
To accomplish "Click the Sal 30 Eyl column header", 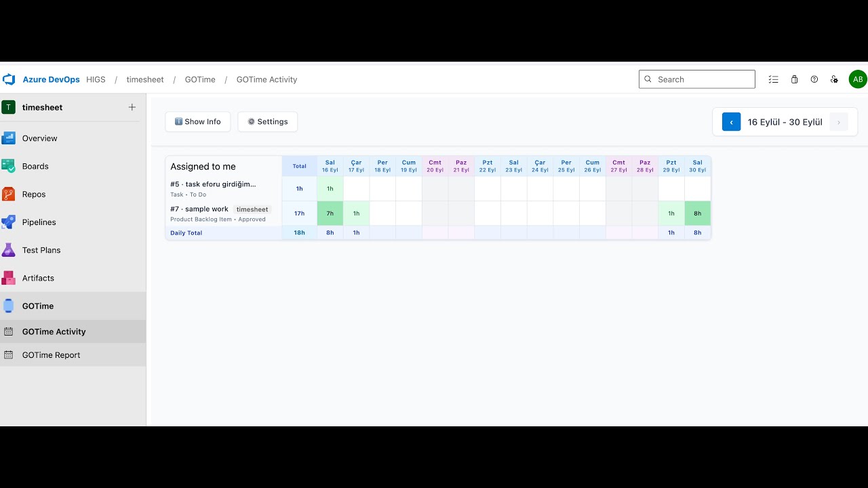I will pyautogui.click(x=698, y=166).
